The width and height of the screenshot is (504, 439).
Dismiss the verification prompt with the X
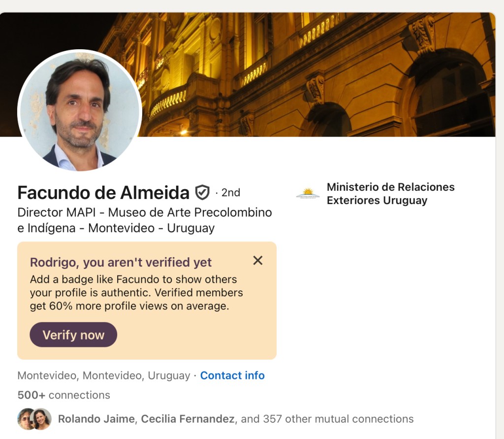[x=257, y=261]
